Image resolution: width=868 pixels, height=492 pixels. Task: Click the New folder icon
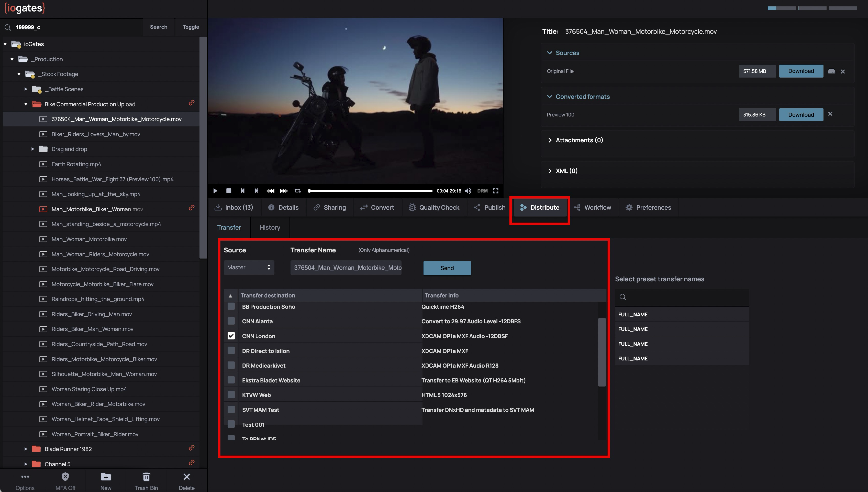pos(106,477)
